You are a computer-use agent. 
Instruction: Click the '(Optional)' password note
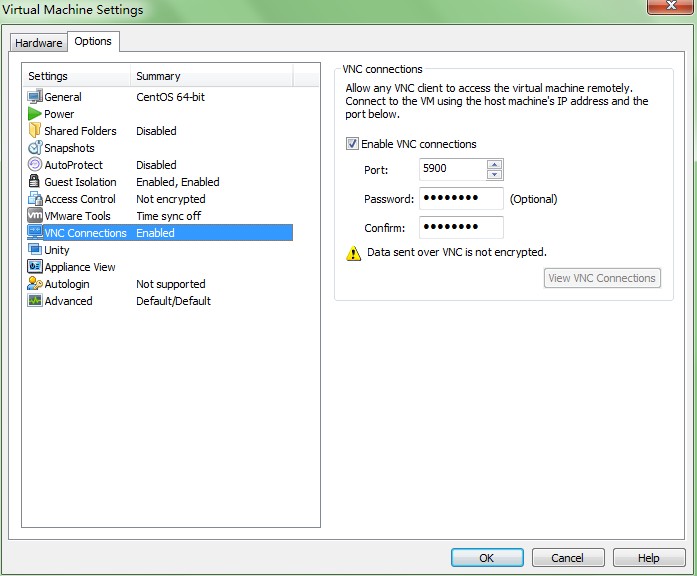pos(533,199)
